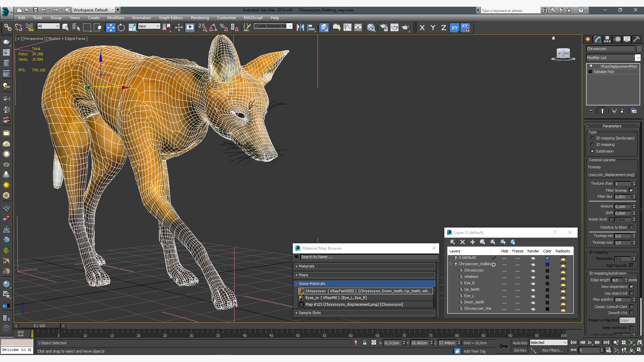Toggle the 2.5D Snaps button
Viewport: 644px width, 362px height.
click(x=203, y=27)
